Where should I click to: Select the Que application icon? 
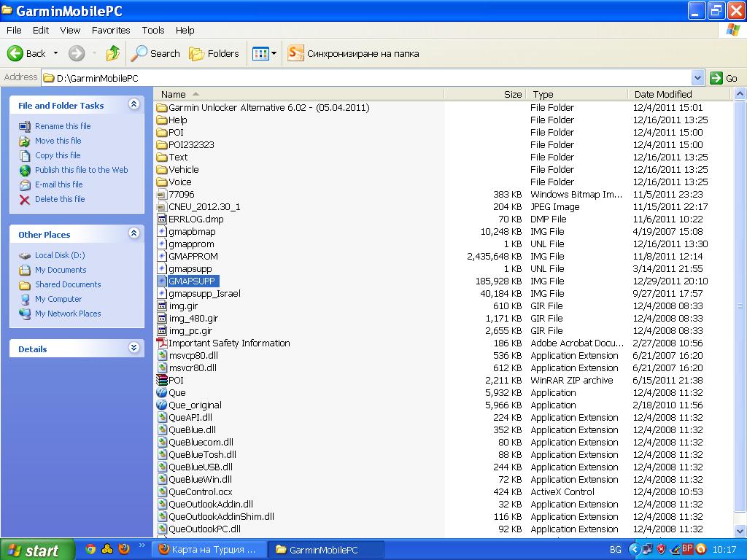point(162,393)
